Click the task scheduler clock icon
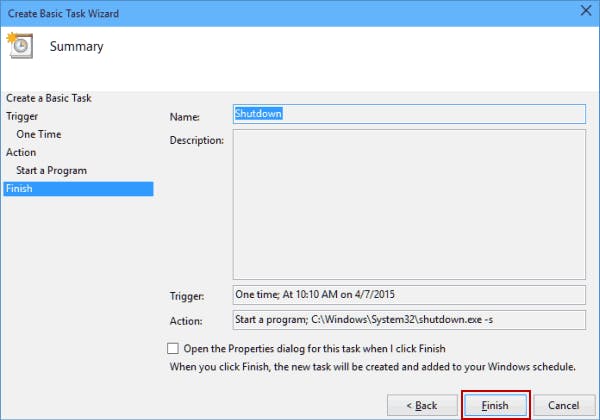This screenshot has width=600, height=420. 20,46
